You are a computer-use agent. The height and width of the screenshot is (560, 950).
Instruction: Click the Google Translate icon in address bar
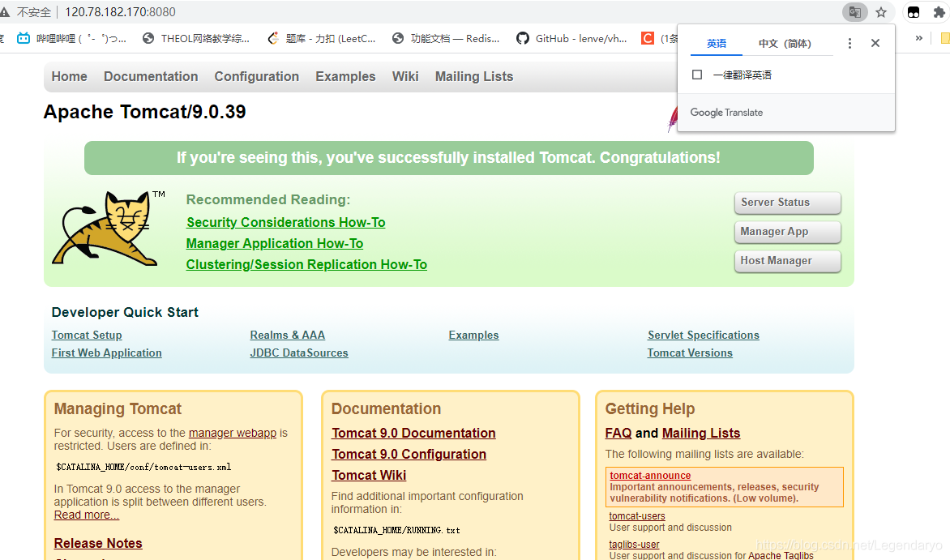(x=855, y=12)
